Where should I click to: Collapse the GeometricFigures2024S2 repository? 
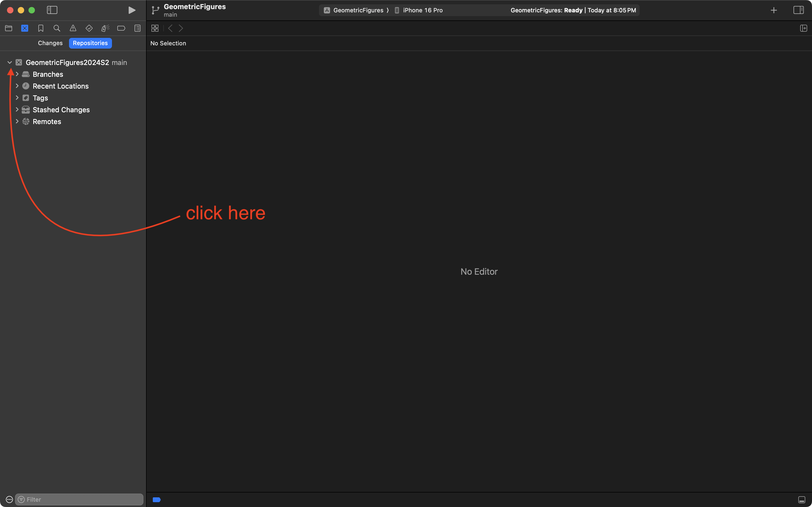pyautogui.click(x=10, y=62)
